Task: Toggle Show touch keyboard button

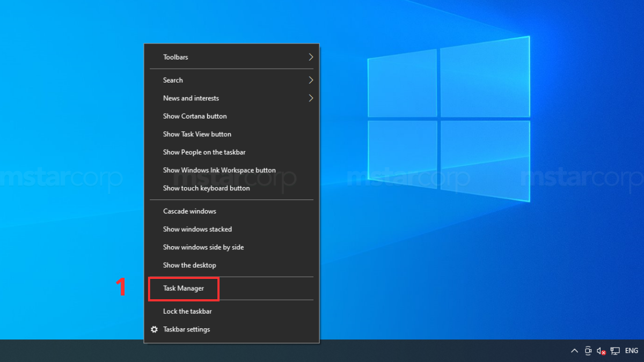Action: pos(231,188)
